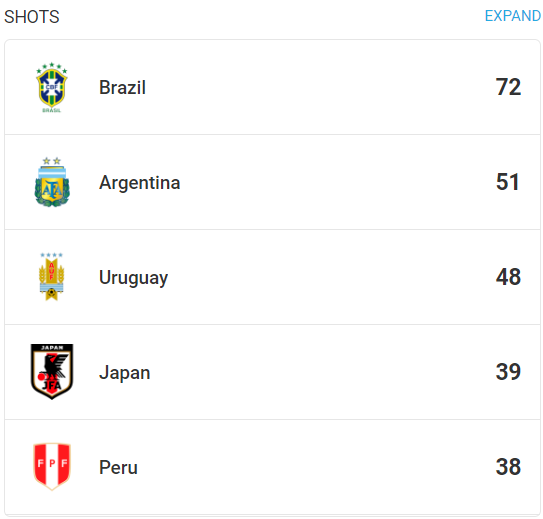Viewport: 543px width, 519px height.
Task: Open the Brazil team name link
Action: click(x=122, y=87)
